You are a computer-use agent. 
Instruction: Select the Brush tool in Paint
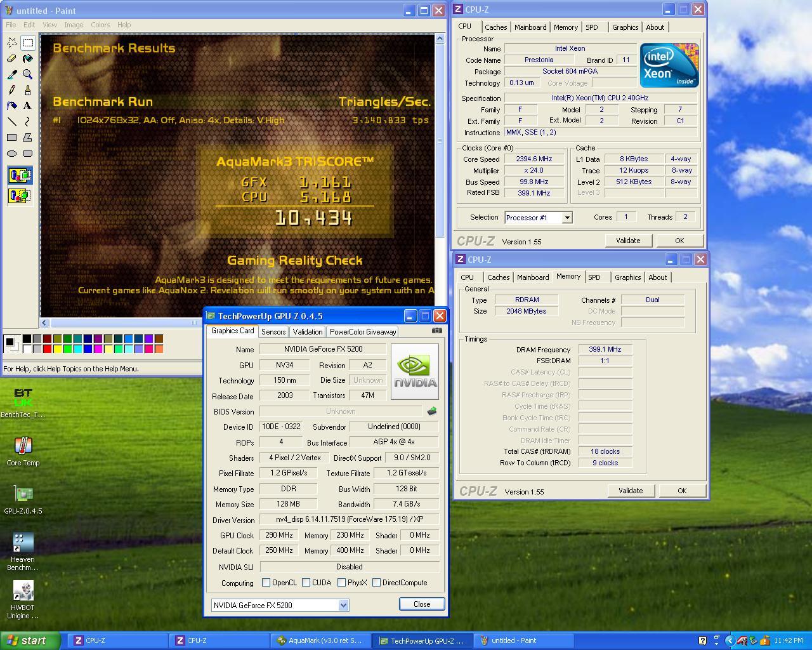28,90
